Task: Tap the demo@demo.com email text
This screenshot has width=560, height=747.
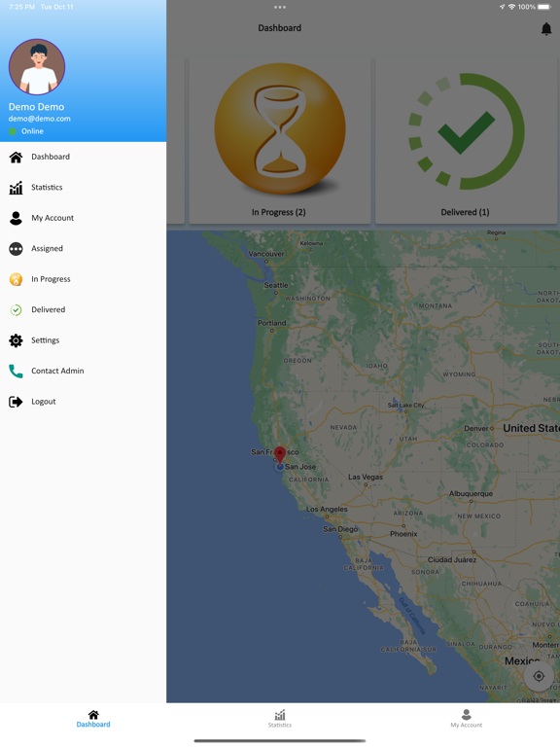Action: click(40, 119)
